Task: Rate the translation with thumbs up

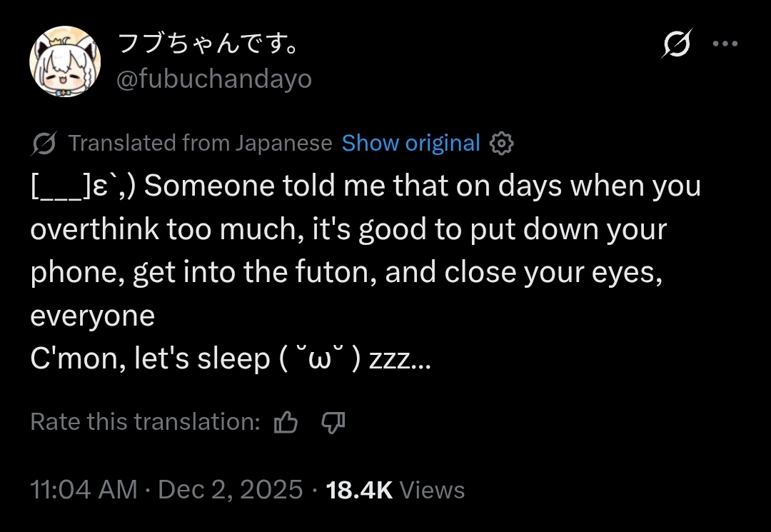Action: point(286,423)
